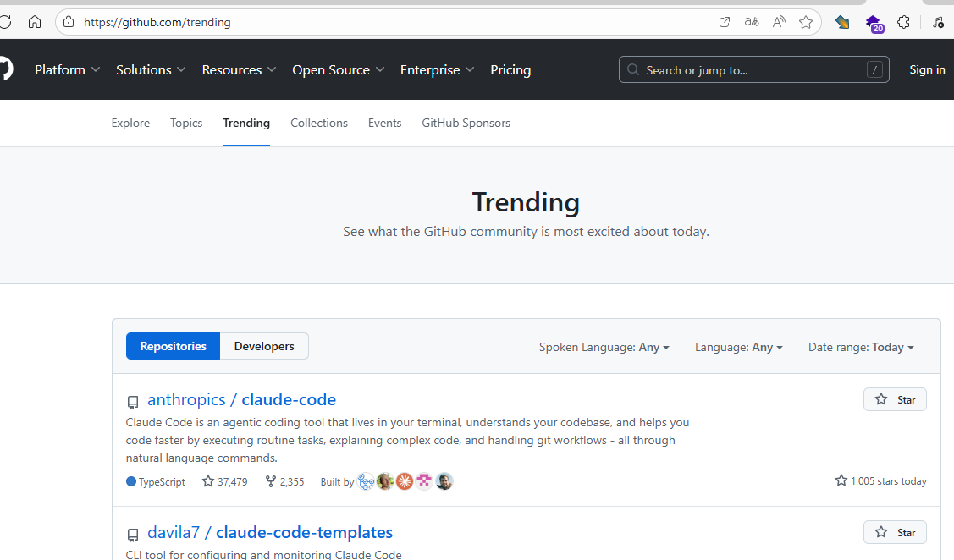954x560 pixels.
Task: Open the Collections tab
Action: click(x=319, y=123)
